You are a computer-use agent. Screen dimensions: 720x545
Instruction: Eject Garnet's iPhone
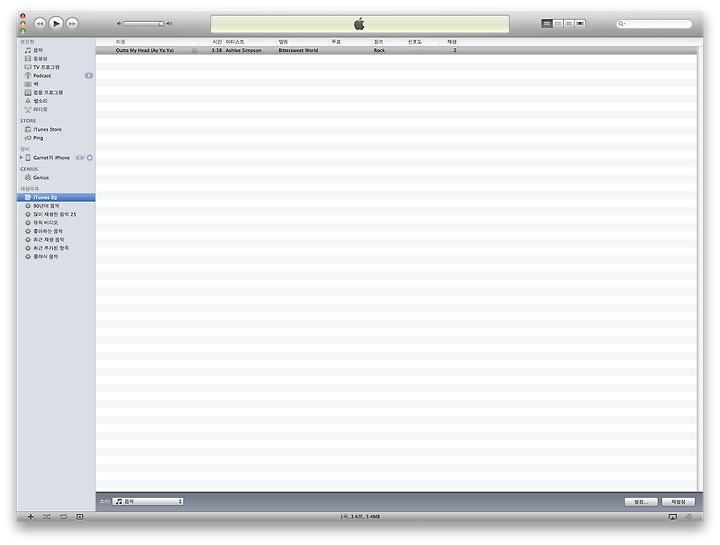pyautogui.click(x=90, y=157)
